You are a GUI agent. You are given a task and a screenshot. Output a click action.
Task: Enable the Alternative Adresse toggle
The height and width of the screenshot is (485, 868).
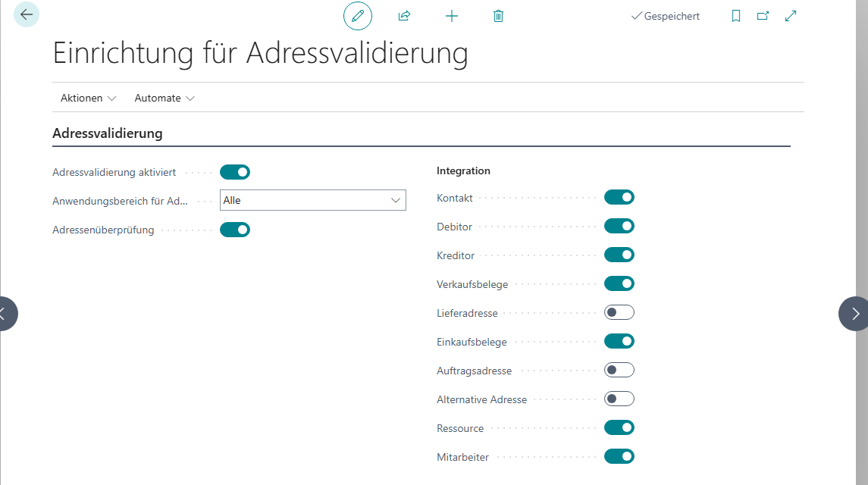619,399
